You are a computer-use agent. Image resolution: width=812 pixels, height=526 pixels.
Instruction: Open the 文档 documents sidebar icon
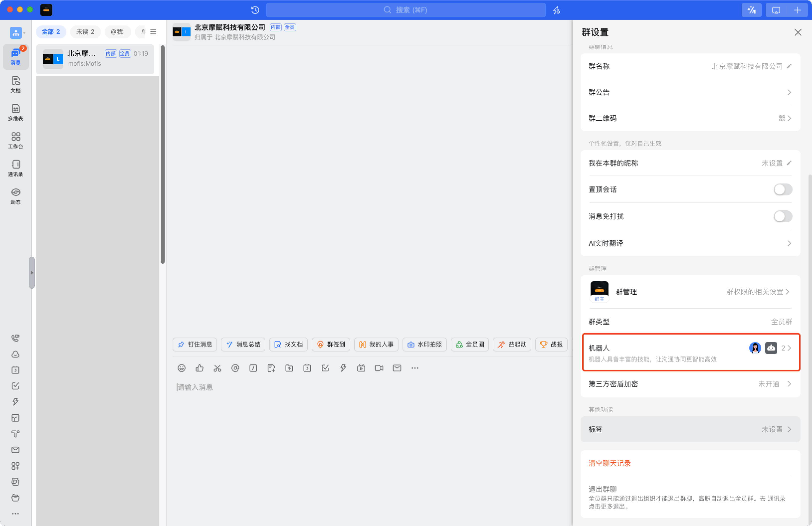click(x=16, y=84)
